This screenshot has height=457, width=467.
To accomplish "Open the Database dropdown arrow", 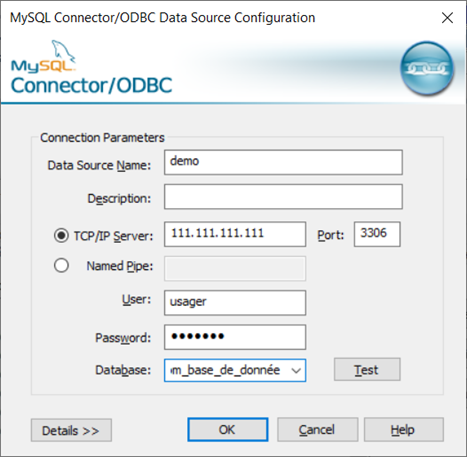I will tap(296, 370).
